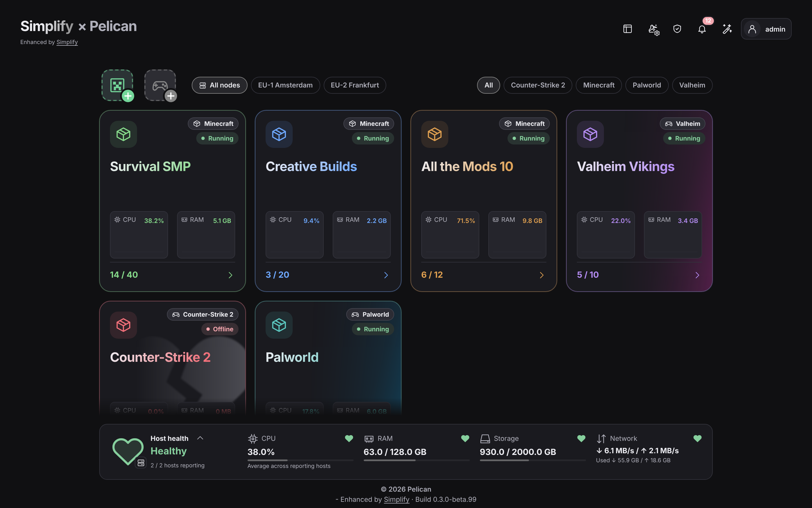Open Creative Builds via its chevron arrow
The width and height of the screenshot is (812, 508).
coord(386,275)
